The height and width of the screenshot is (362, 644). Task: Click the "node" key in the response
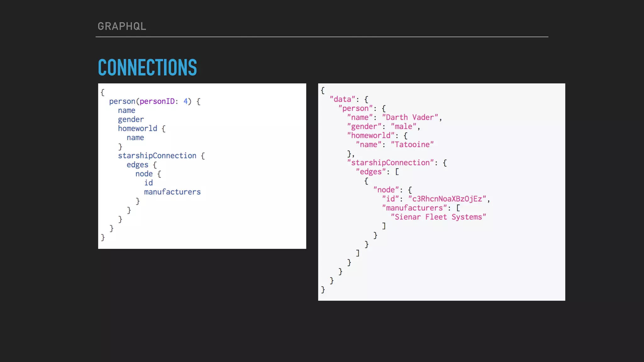[x=386, y=190]
